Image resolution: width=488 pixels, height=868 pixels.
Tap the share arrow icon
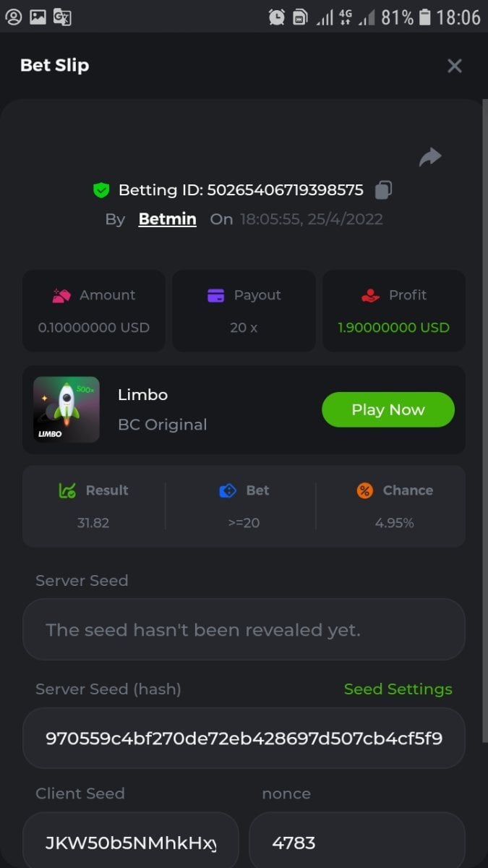[430, 157]
